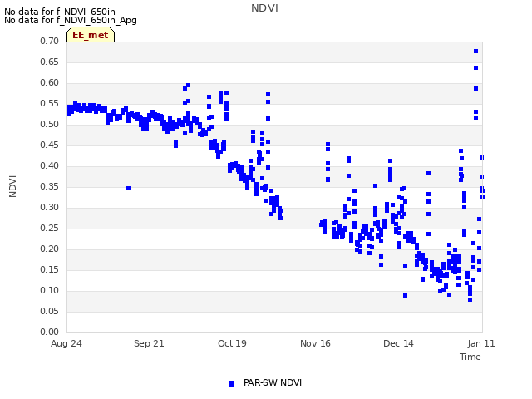Select the Nov 16 axis tick label
Viewport: 532px width, 399px height.
coord(315,343)
